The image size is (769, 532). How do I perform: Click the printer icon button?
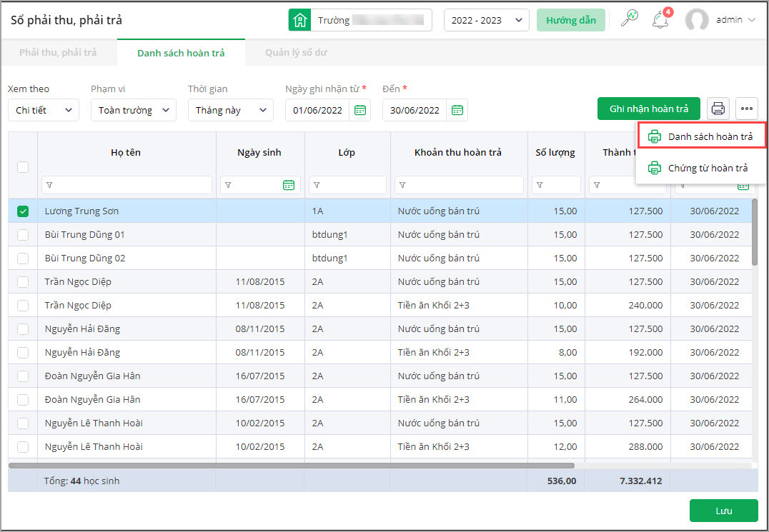click(718, 109)
